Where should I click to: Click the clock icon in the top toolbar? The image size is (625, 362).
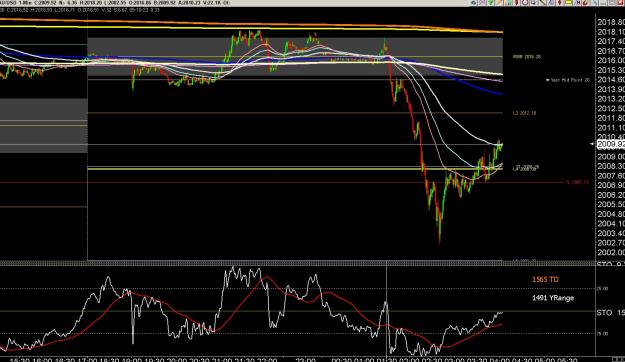pyautogui.click(x=525, y=2)
